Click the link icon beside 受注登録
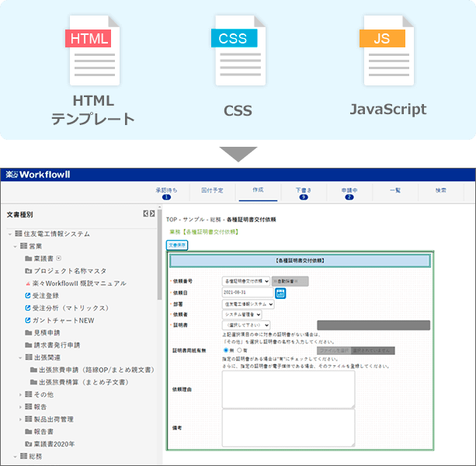 pyautogui.click(x=28, y=295)
